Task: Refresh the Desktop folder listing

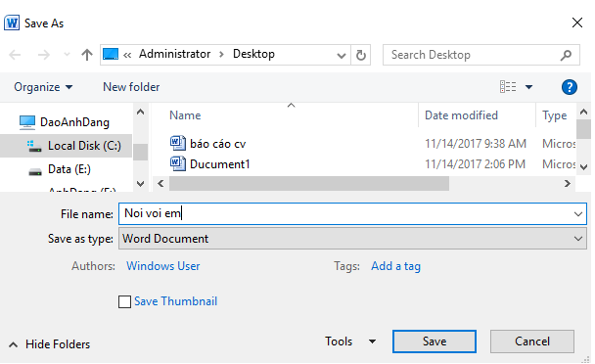Action: 361,55
